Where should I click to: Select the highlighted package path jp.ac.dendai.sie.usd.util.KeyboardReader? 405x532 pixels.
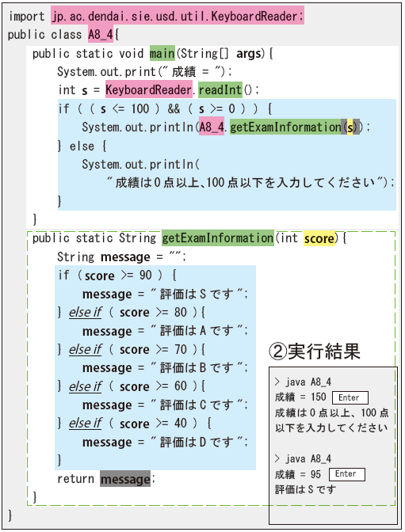(x=178, y=16)
